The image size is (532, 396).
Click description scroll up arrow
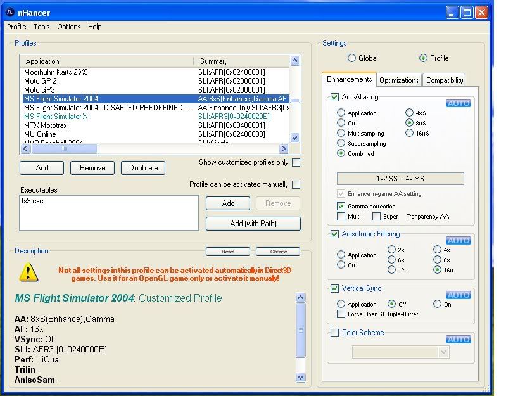tap(301, 298)
